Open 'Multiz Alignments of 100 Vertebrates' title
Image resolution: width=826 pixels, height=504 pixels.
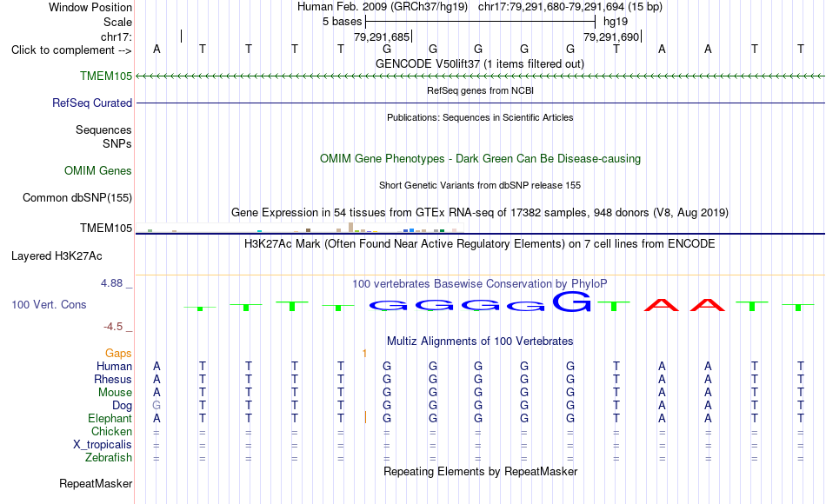(x=480, y=342)
